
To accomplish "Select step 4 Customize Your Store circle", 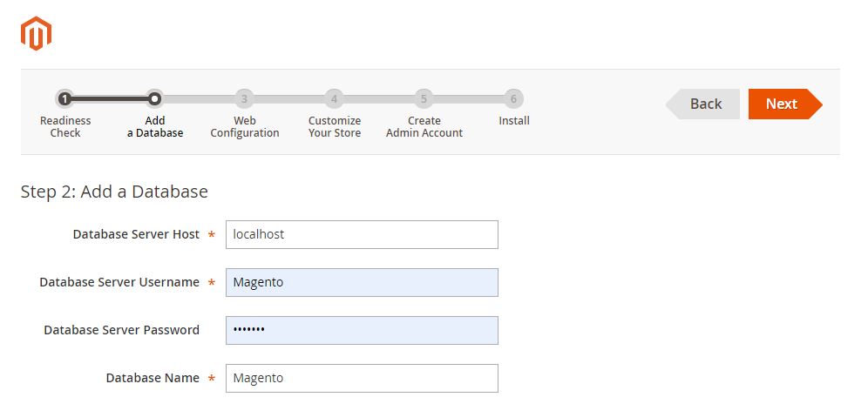I will (x=334, y=99).
